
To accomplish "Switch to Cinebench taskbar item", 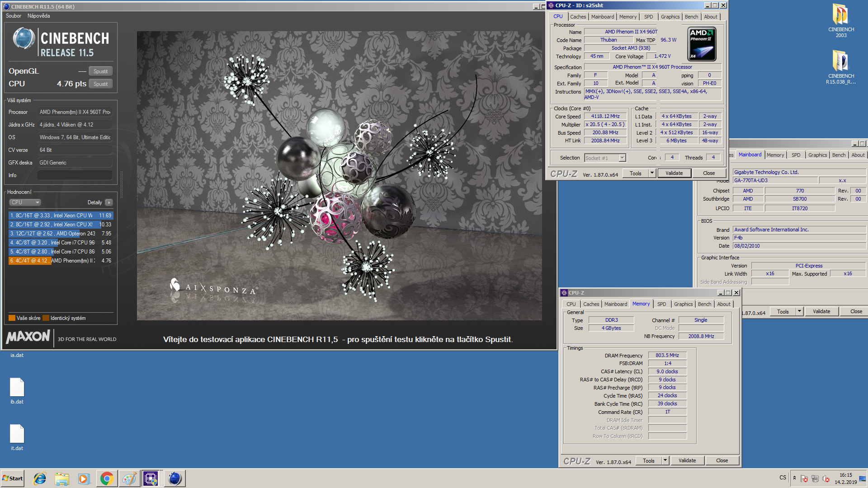I will click(x=175, y=479).
